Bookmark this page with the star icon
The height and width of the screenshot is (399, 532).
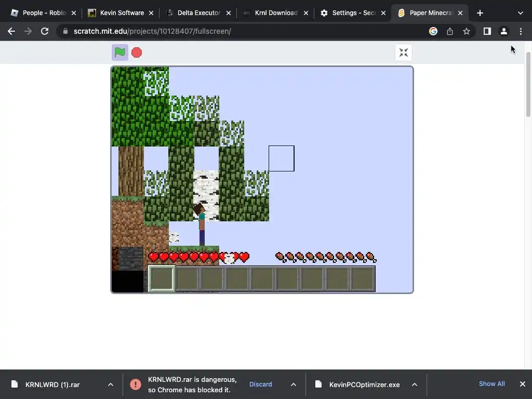(467, 31)
